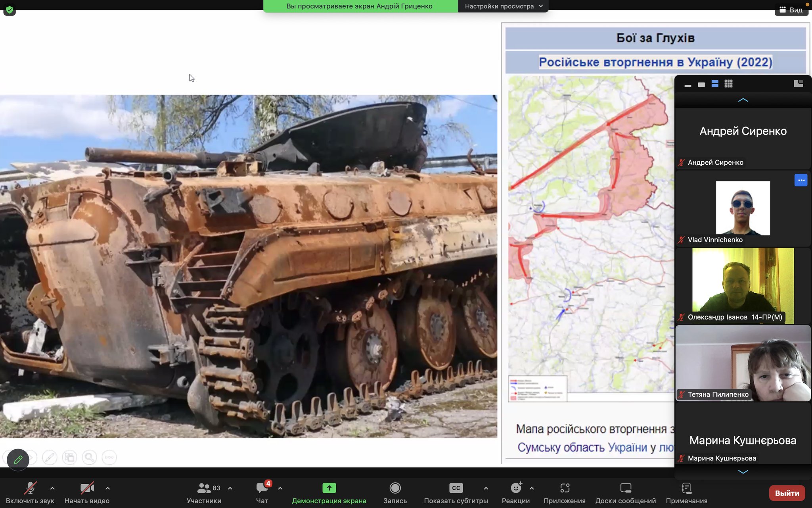Click the pop-out layout icon in video panel
The height and width of the screenshot is (508, 812).
pos(798,83)
